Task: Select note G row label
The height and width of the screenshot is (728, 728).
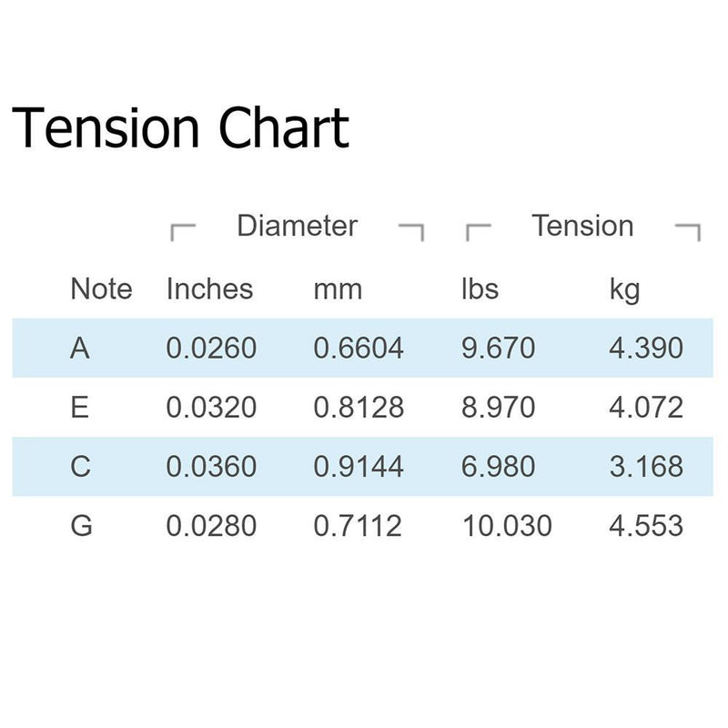Action: (x=81, y=526)
